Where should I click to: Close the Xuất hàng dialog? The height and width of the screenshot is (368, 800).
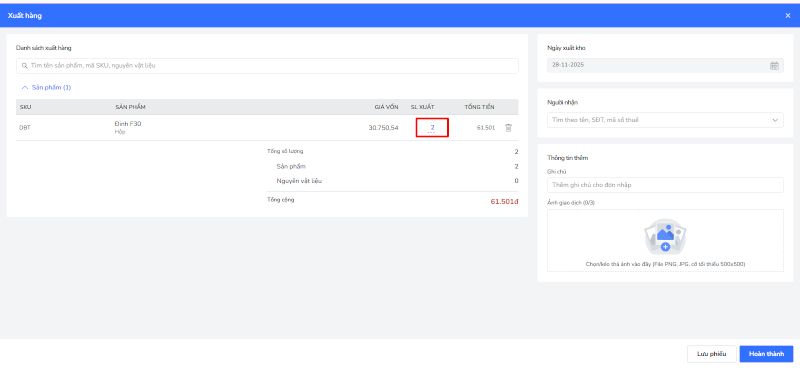[788, 16]
